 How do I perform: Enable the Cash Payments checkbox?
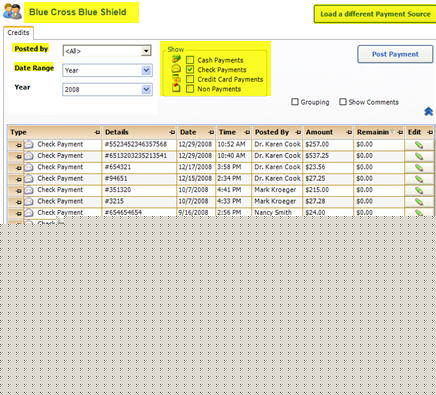(x=190, y=60)
